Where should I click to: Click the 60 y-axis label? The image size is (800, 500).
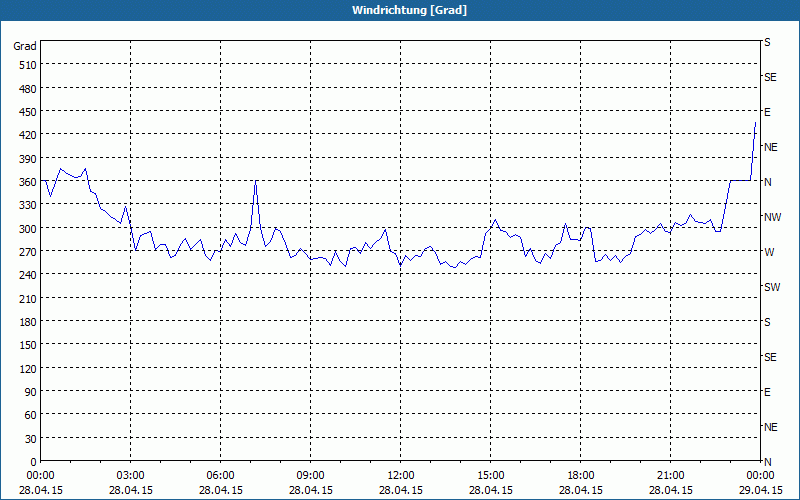pos(31,415)
